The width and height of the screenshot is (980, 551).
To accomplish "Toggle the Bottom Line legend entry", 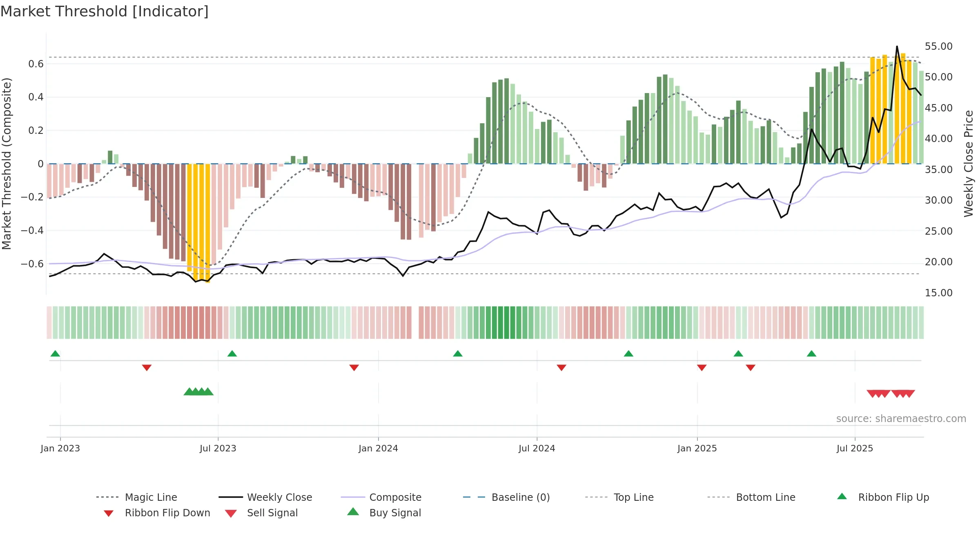I will coord(751,497).
